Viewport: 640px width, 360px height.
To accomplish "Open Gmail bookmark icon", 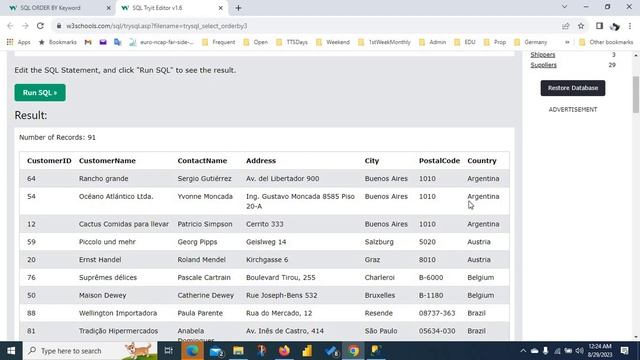I will point(88,42).
